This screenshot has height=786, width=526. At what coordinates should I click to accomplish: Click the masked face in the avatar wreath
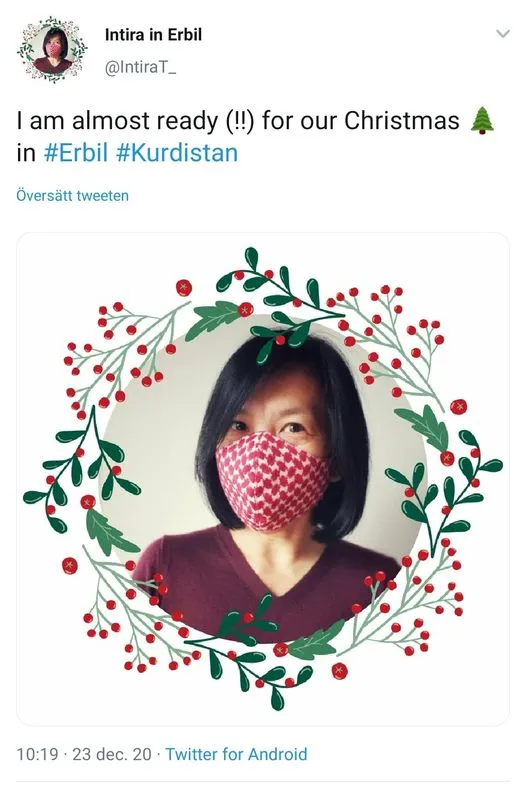[x=53, y=49]
